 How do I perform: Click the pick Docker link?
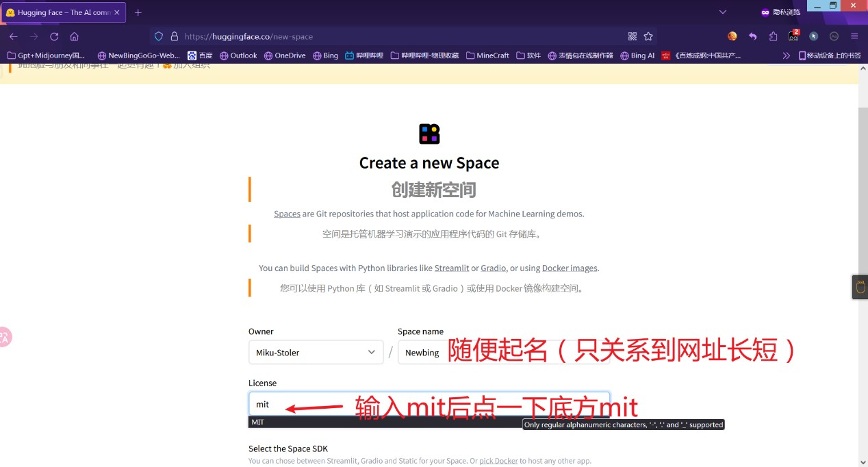498,461
